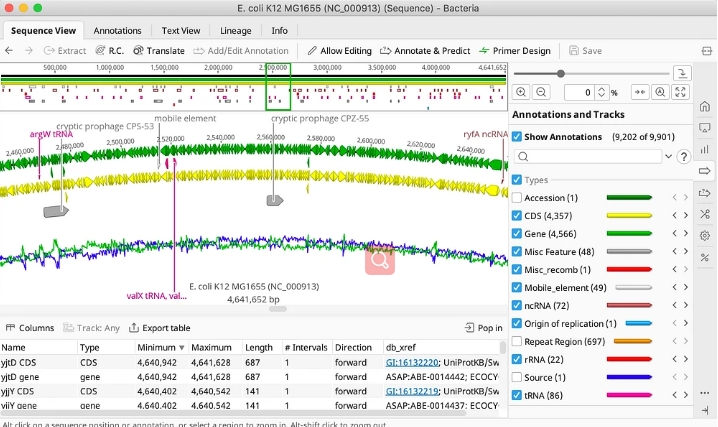Image resolution: width=718 pixels, height=427 pixels.
Task: Click the red magnifier search overlay icon
Action: [380, 261]
